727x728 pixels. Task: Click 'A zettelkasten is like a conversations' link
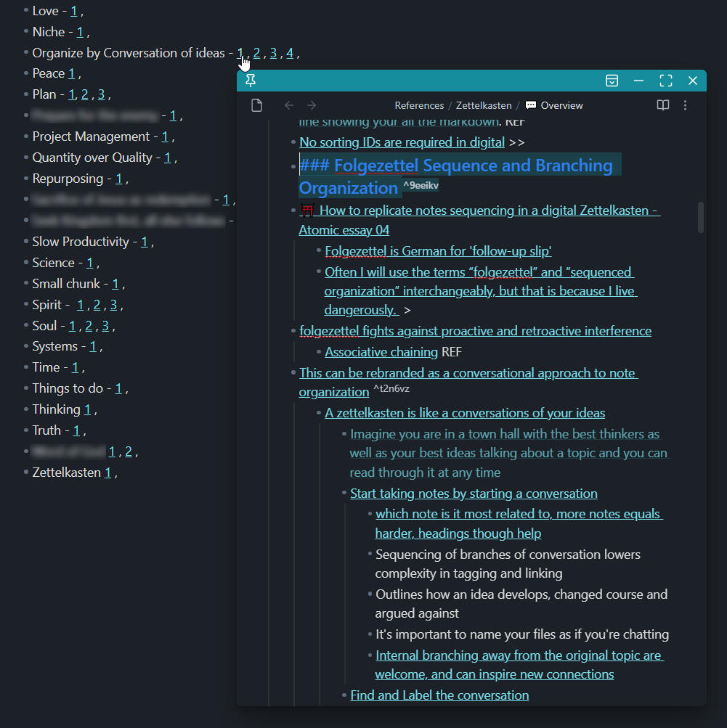tap(465, 413)
